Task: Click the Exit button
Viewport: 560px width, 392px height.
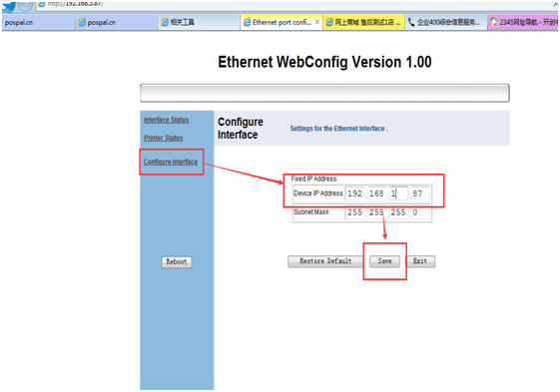Action: (x=420, y=261)
